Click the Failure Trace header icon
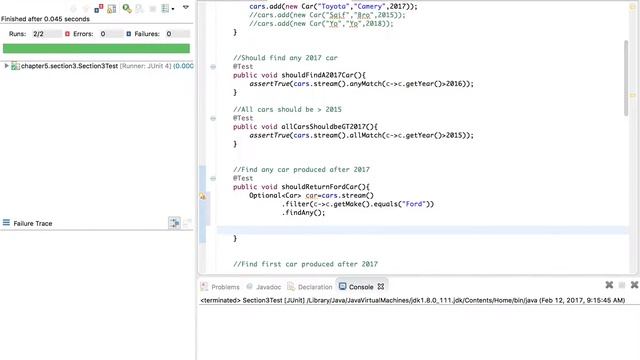Viewport: 640px width, 360px height. (x=6, y=222)
